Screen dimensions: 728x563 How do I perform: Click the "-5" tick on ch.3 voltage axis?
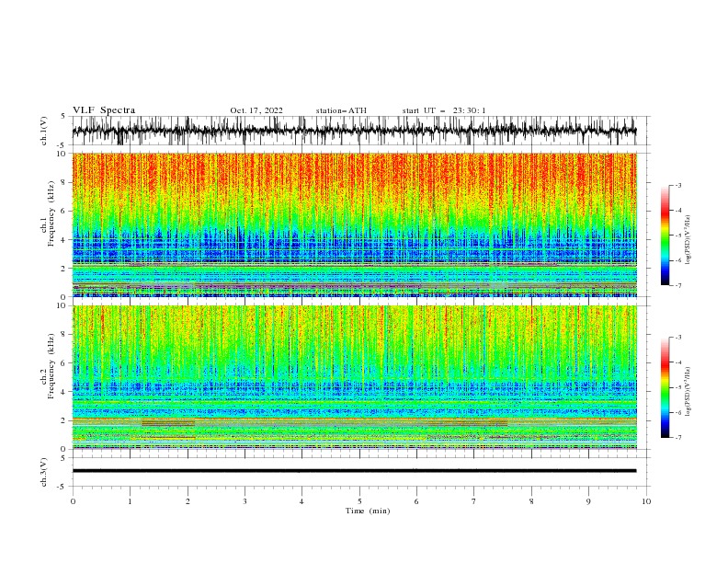[63, 487]
